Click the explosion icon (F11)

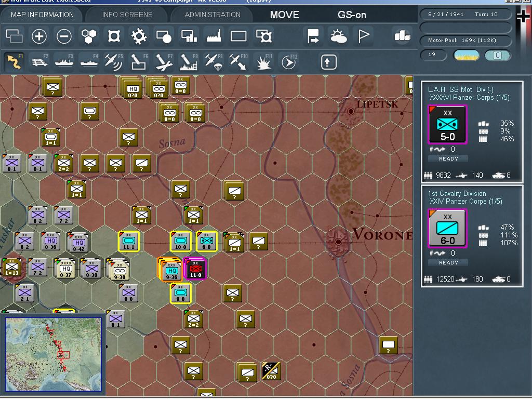click(x=263, y=62)
